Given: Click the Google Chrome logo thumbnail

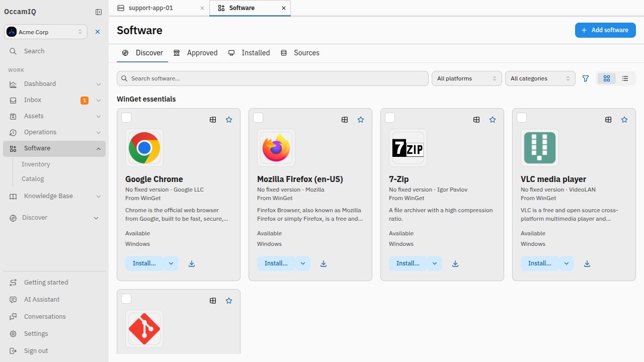Looking at the screenshot, I should (144, 148).
